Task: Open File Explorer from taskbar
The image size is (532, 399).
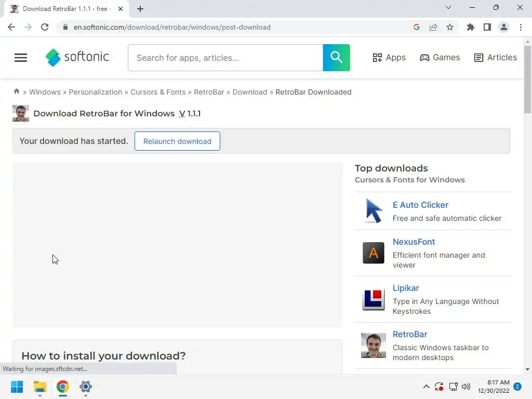Action: pyautogui.click(x=40, y=387)
